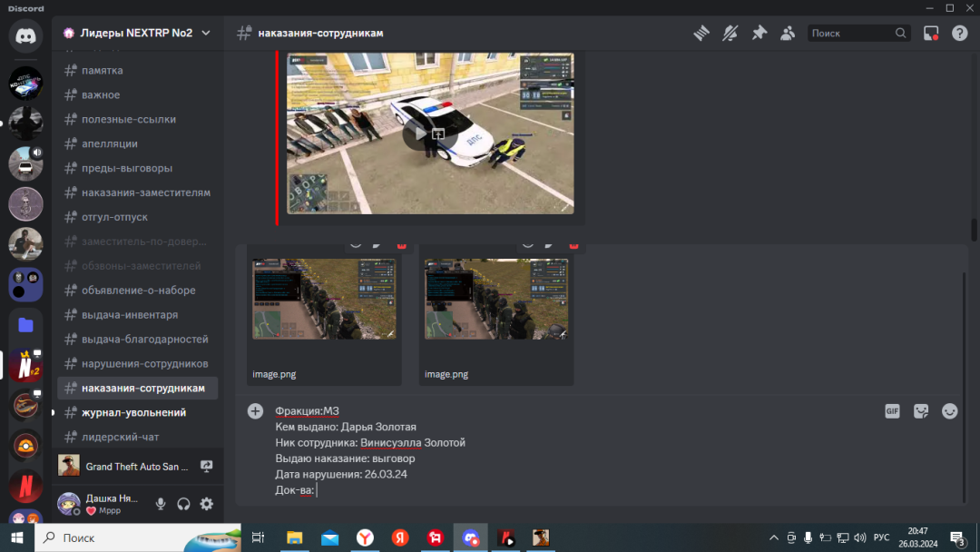Image resolution: width=980 pixels, height=552 pixels.
Task: Open the blue server folder
Action: click(25, 325)
